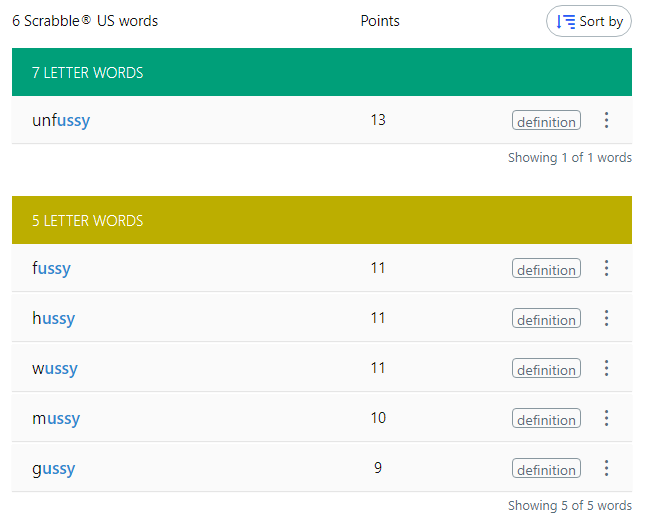Click the three-dot menu for unfussy
The height and width of the screenshot is (523, 652).
pos(606,120)
